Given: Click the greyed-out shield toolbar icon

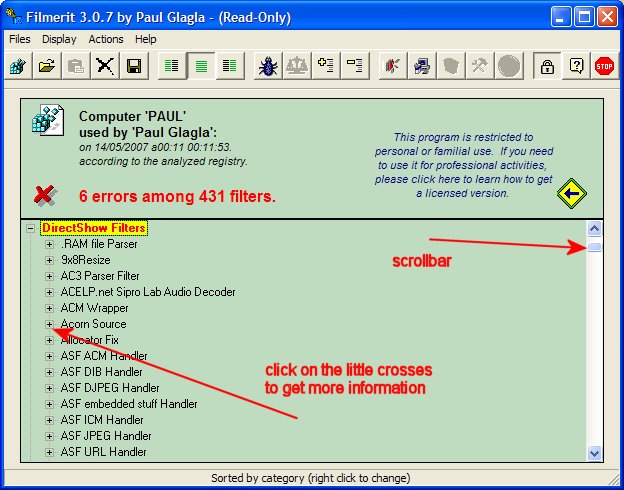Looking at the screenshot, I should (x=450, y=66).
